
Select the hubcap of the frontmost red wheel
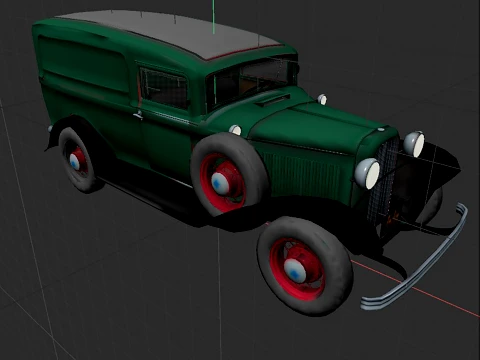(x=295, y=271)
